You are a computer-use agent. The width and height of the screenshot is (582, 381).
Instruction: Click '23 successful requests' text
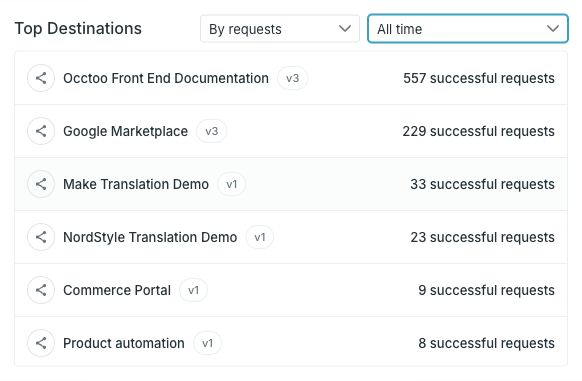[x=482, y=237]
